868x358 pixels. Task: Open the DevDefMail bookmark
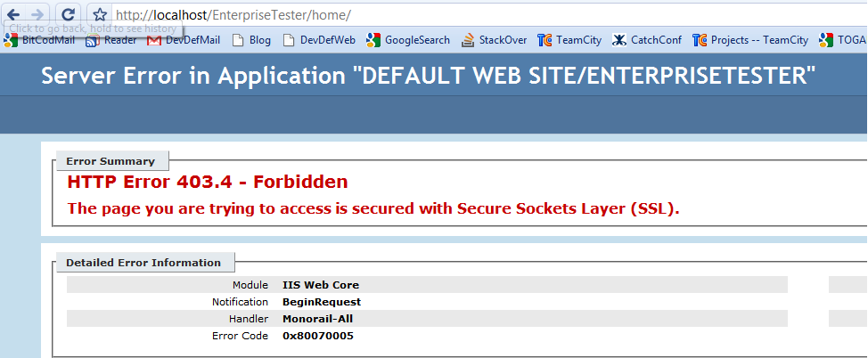(184, 40)
